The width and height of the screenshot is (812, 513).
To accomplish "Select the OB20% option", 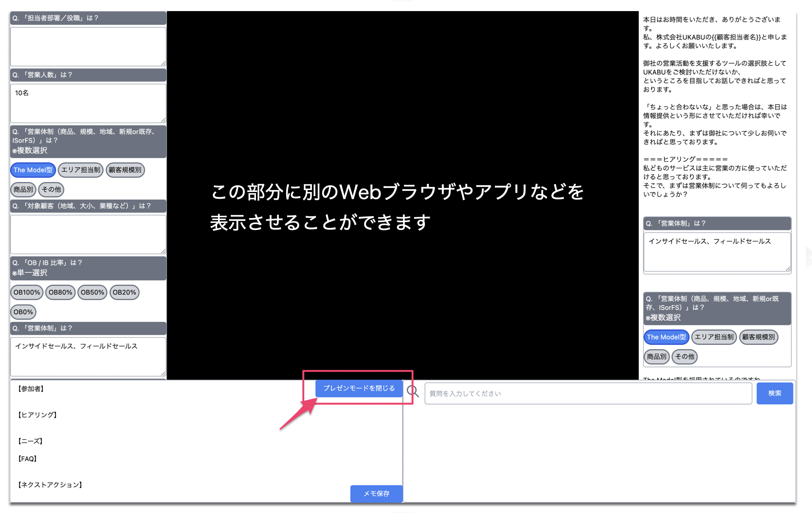I will click(124, 293).
